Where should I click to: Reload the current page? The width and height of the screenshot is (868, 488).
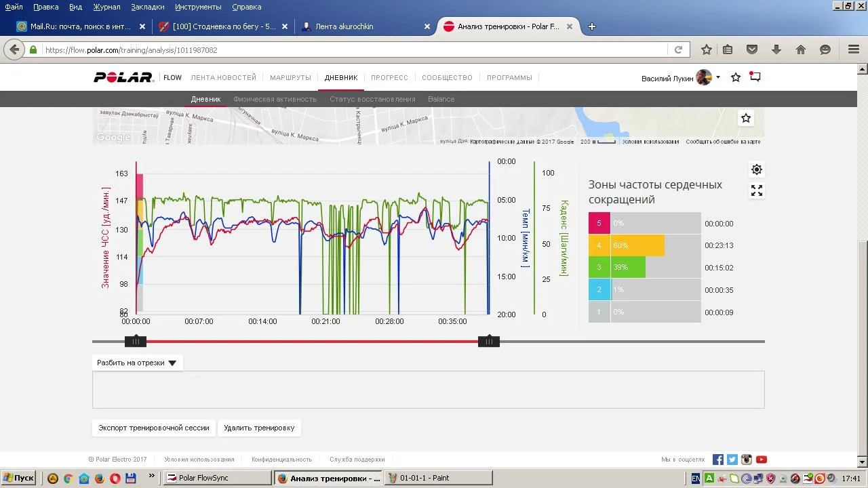[x=678, y=49]
